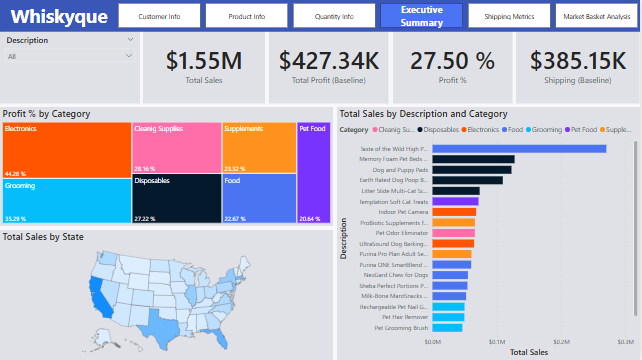Click the Sheba Perfect Portions bar
Viewport: 642px width, 360px height.
450,286
